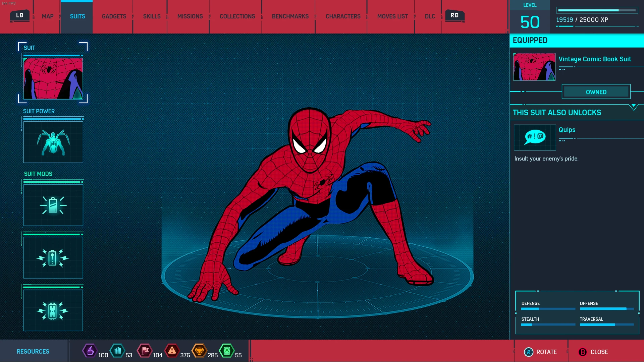Click the Resources label
Screen dimensions: 644x362
(x=33, y=352)
